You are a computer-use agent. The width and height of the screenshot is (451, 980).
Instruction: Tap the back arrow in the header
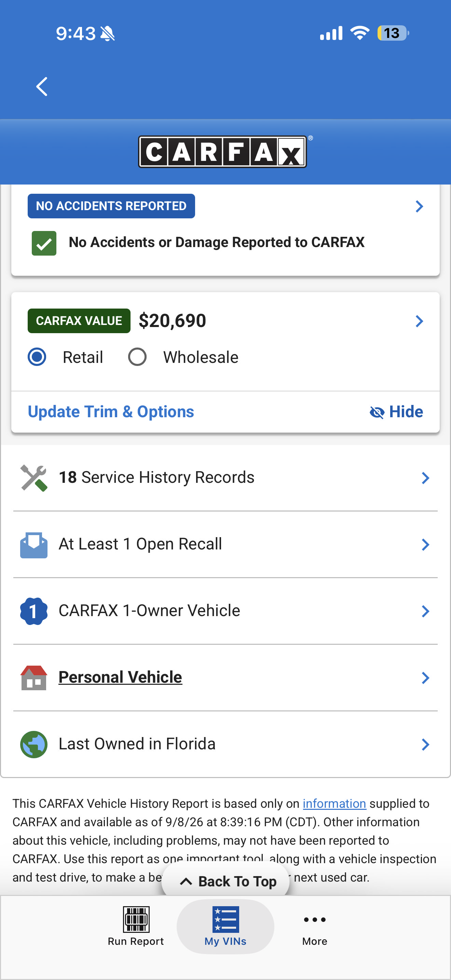click(x=42, y=87)
